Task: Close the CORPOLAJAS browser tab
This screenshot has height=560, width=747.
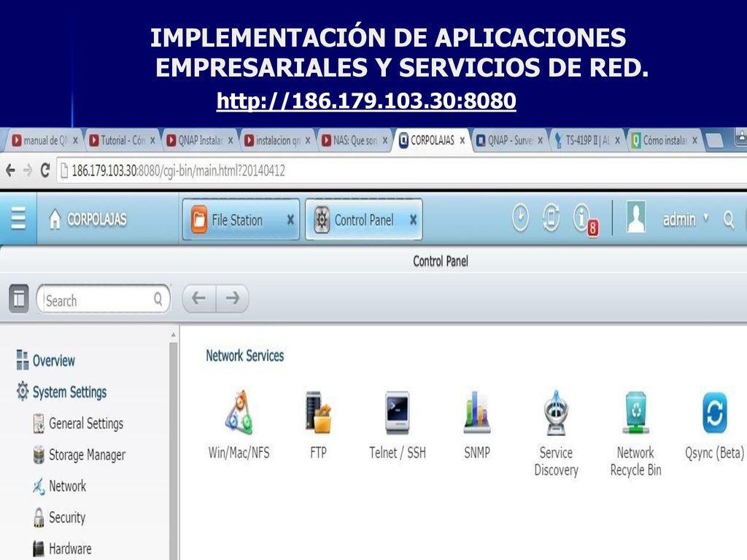Action: [x=462, y=141]
